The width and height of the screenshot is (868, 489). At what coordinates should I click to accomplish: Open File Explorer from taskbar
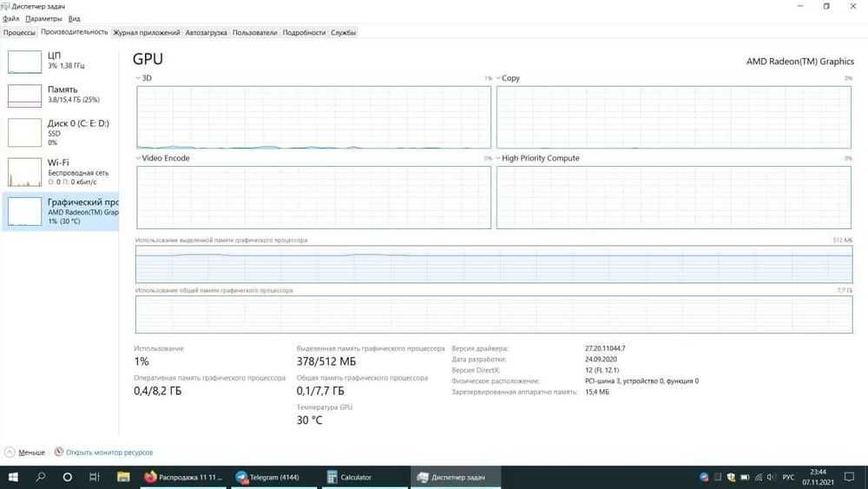pyautogui.click(x=123, y=477)
